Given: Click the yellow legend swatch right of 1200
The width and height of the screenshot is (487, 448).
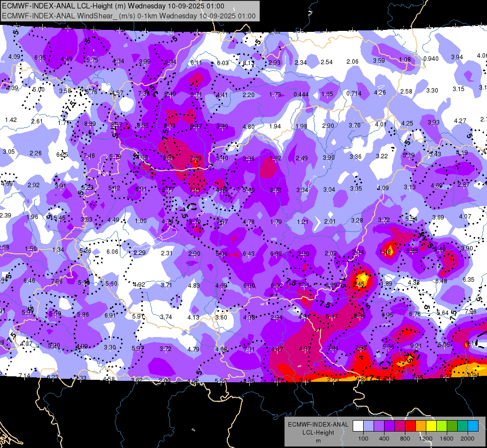Looking at the screenshot, I should [x=431, y=426].
